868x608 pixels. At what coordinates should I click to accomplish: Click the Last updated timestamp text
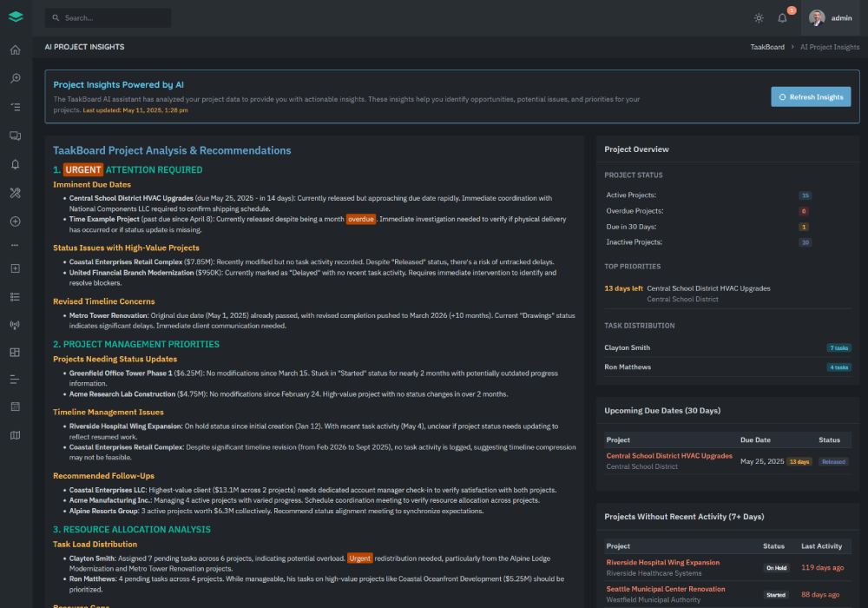(x=135, y=110)
